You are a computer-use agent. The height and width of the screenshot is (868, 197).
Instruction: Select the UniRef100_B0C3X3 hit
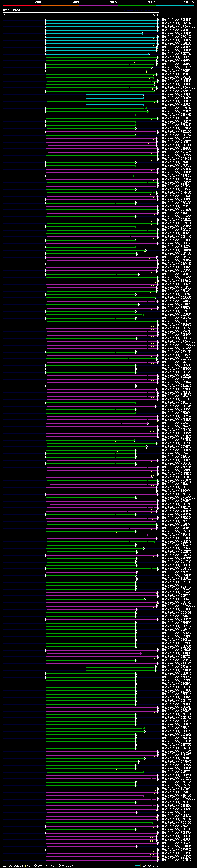coord(177,477)
